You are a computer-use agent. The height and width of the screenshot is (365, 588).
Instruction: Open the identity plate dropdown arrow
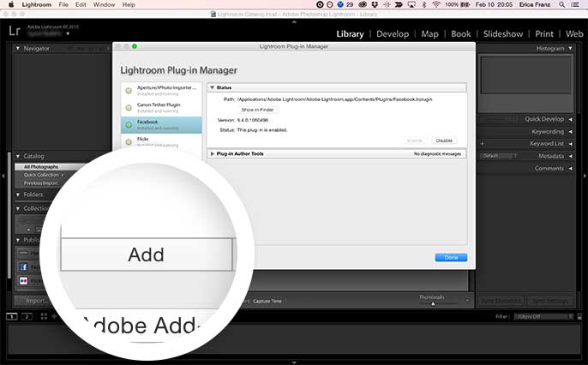click(x=68, y=33)
